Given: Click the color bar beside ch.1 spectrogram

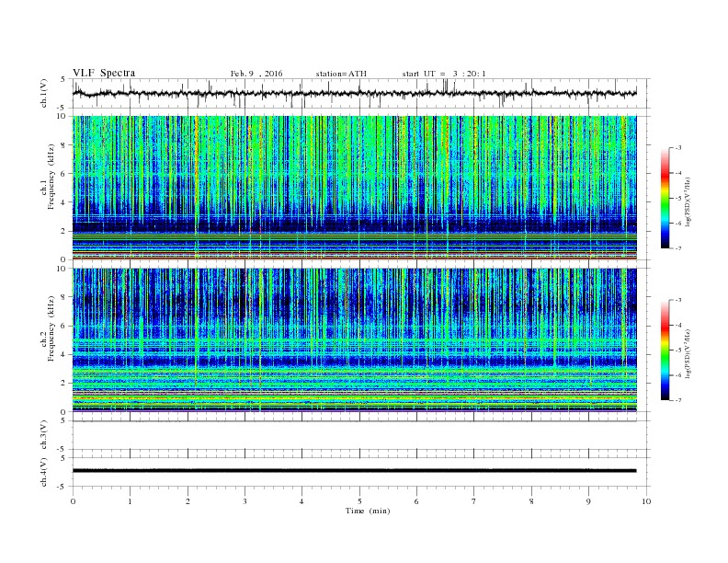Looking at the screenshot, I should 665,198.
